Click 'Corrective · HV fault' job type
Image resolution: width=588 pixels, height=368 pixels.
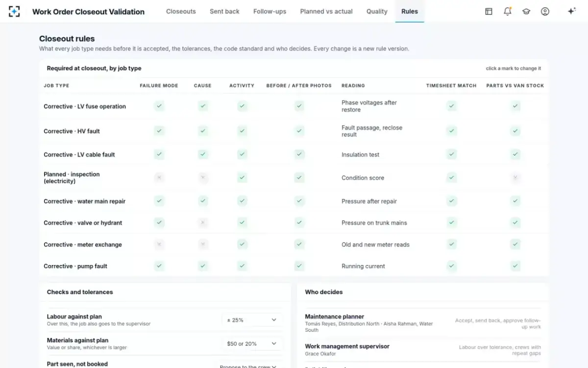tap(72, 131)
